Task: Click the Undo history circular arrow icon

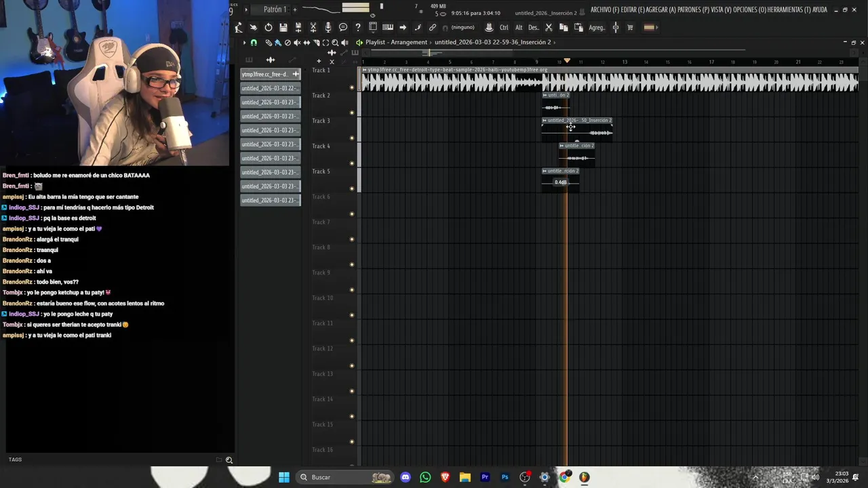Action: click(x=269, y=27)
